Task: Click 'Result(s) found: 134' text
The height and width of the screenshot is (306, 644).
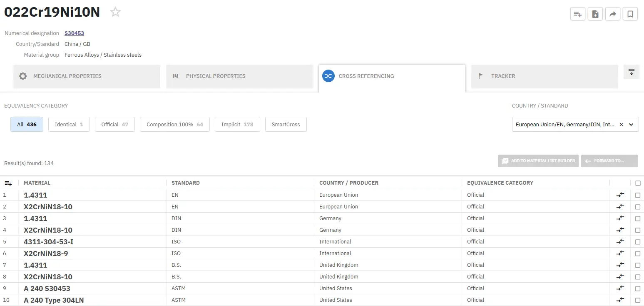Action: [29, 163]
